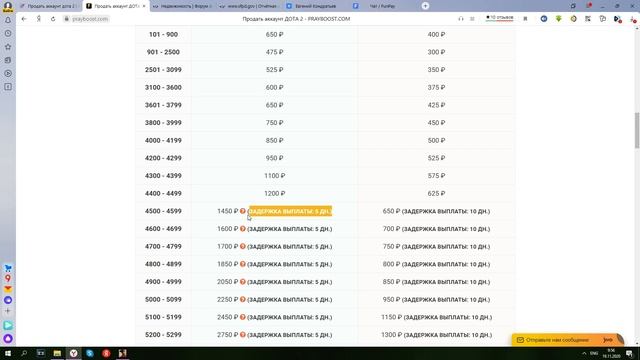640x360 pixels.
Task: Open the Yandex home button in toolbar
Action: [39, 19]
